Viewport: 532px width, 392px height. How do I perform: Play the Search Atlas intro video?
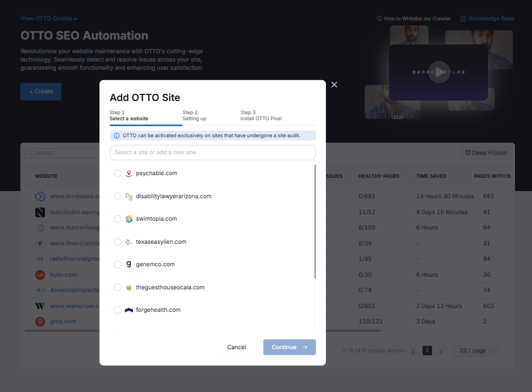tap(439, 72)
